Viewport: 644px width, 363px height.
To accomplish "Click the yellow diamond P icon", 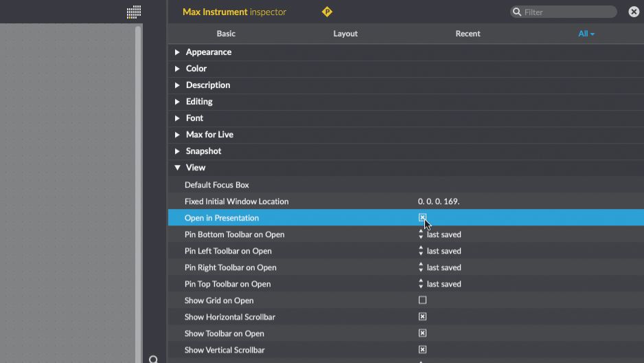I will [327, 12].
